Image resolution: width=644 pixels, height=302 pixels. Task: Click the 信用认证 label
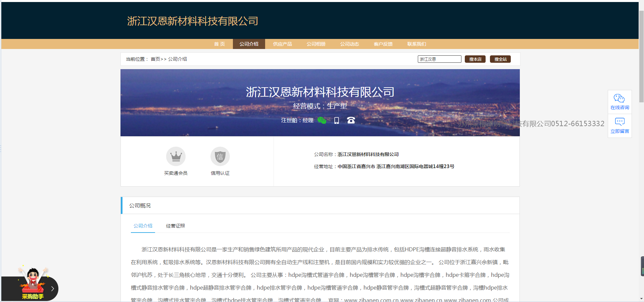tap(220, 173)
